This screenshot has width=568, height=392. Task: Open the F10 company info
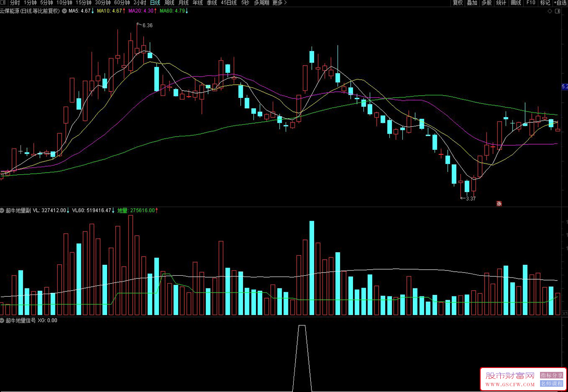point(531,3)
